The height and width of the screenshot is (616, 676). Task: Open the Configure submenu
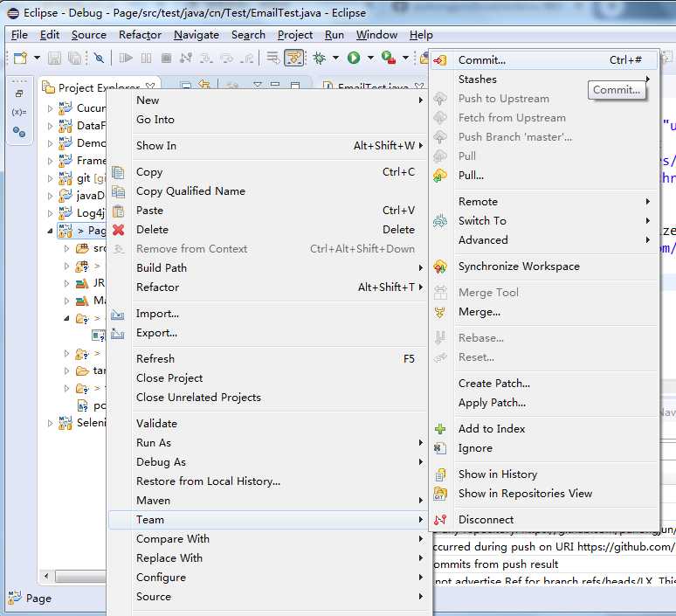tap(267, 578)
